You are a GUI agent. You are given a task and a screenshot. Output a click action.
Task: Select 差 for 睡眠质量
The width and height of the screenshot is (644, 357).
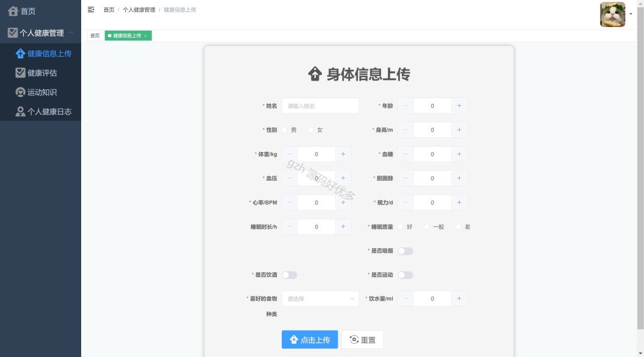pyautogui.click(x=458, y=227)
